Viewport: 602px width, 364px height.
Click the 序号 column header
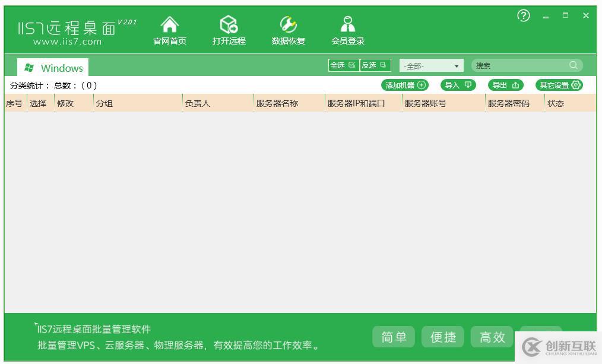[x=15, y=103]
